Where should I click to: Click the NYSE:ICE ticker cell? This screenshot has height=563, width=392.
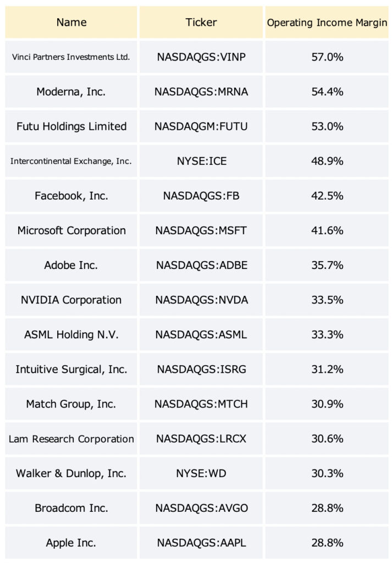click(201, 161)
